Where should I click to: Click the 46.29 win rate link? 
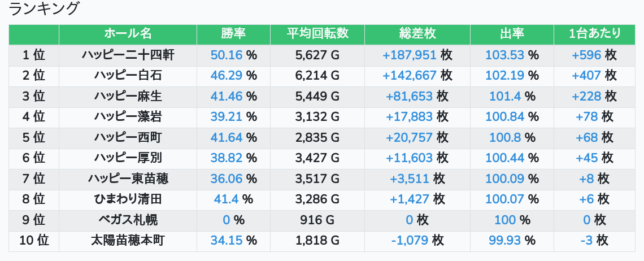pyautogui.click(x=226, y=76)
